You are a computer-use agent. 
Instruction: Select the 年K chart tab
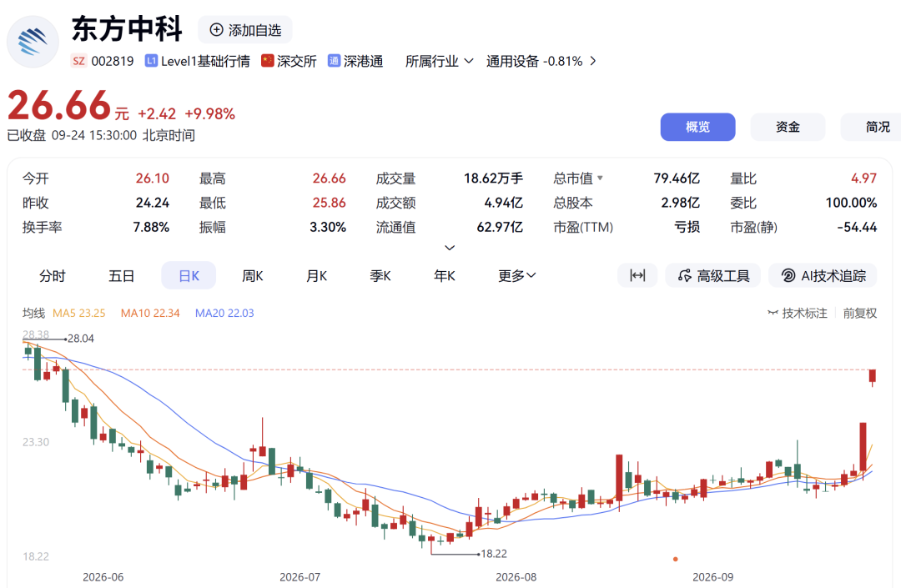pos(444,275)
